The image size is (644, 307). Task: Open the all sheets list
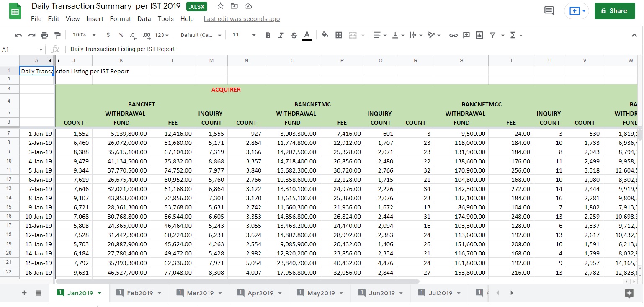39,293
